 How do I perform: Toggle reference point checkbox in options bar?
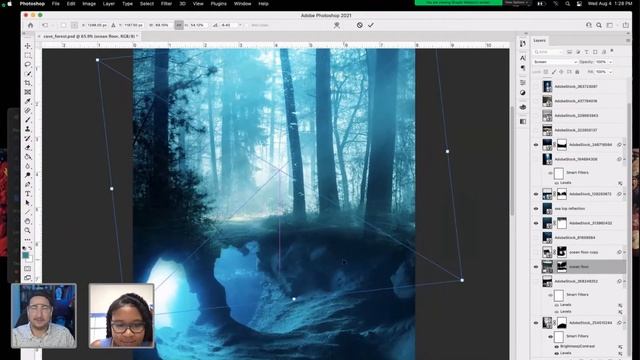(x=63, y=25)
